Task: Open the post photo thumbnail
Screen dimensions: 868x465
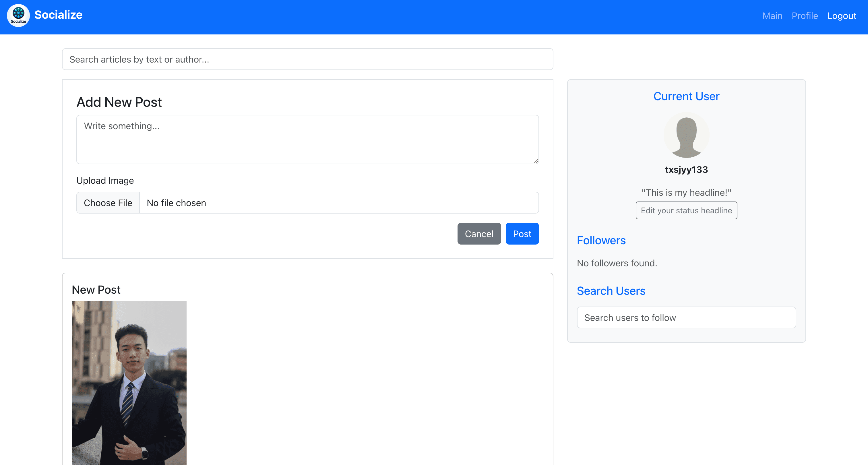Action: [x=129, y=383]
